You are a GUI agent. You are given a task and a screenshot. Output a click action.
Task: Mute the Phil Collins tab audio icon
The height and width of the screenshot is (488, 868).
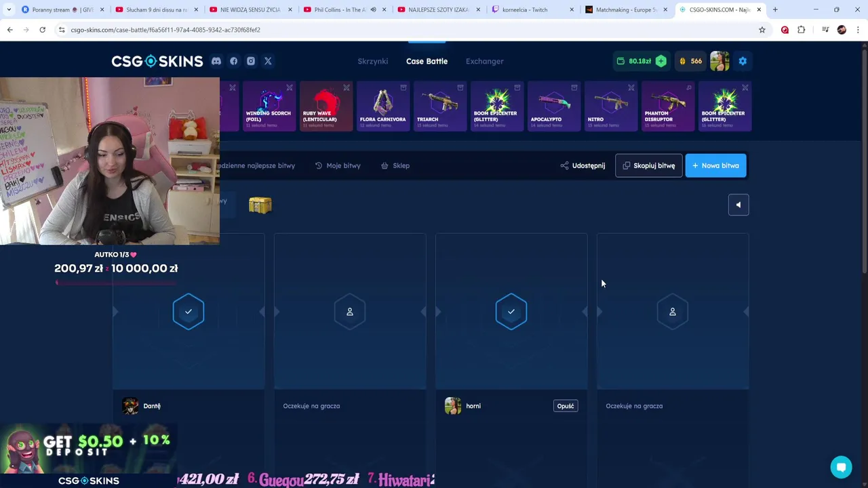tap(373, 9)
